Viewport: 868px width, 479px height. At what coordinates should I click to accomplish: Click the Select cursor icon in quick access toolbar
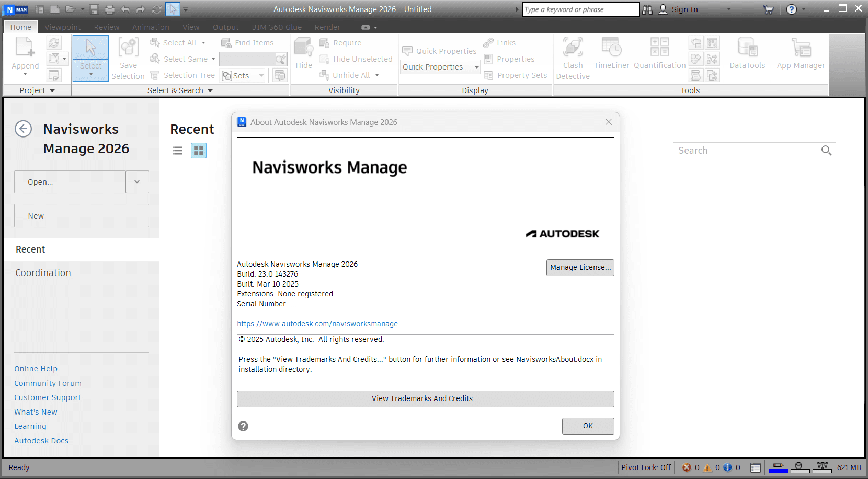point(173,9)
